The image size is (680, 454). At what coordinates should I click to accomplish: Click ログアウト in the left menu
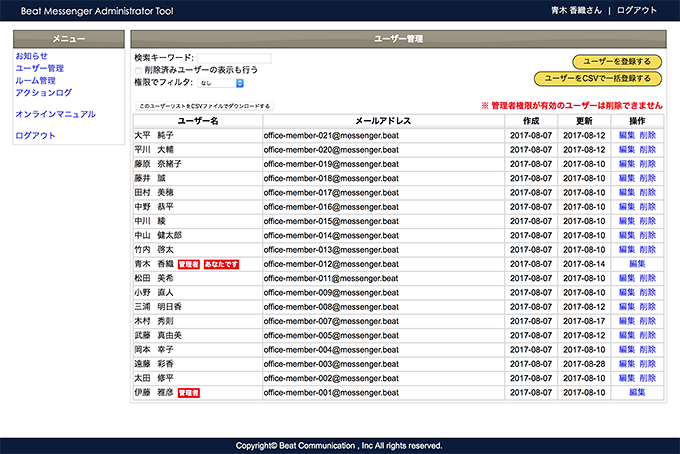[x=35, y=135]
